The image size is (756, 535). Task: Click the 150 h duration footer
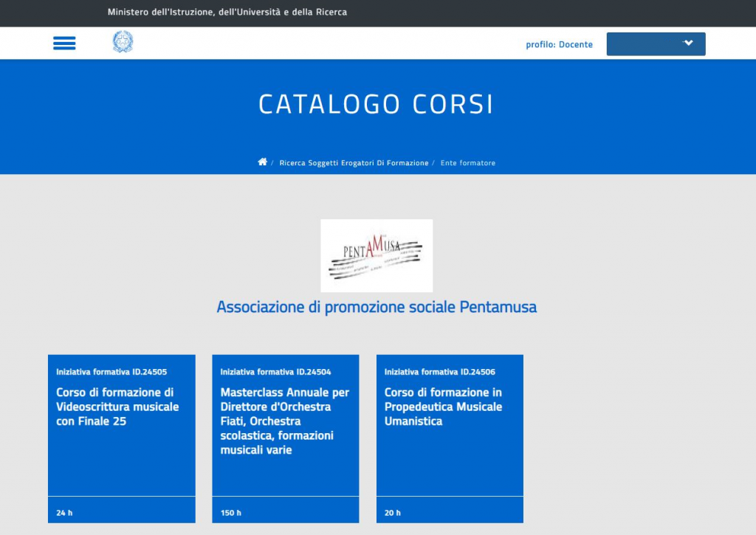[286, 509]
